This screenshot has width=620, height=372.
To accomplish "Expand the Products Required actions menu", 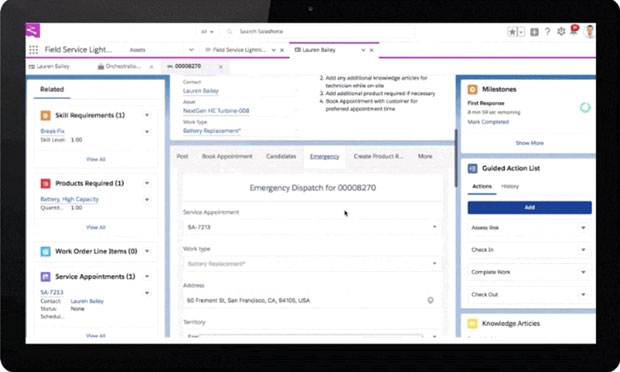I will (x=147, y=183).
